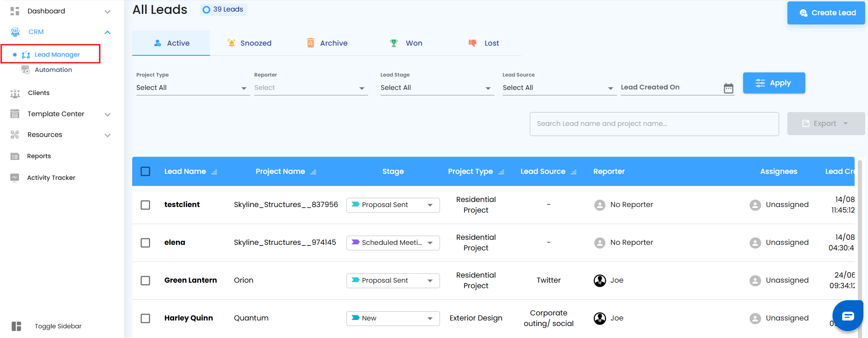Sort by Project Name column icon

click(313, 172)
